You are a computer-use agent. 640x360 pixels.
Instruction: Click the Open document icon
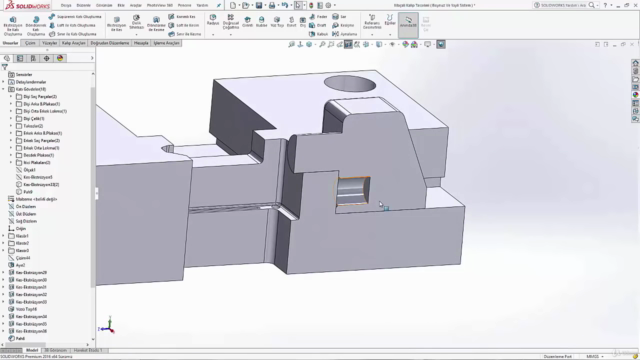[245, 5]
